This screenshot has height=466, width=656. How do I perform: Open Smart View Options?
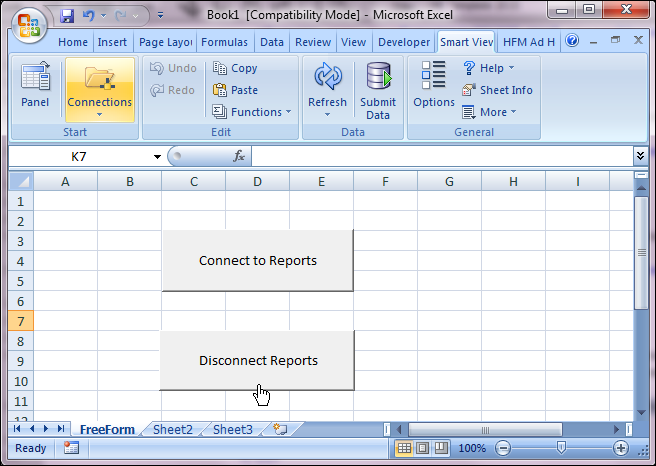point(433,84)
